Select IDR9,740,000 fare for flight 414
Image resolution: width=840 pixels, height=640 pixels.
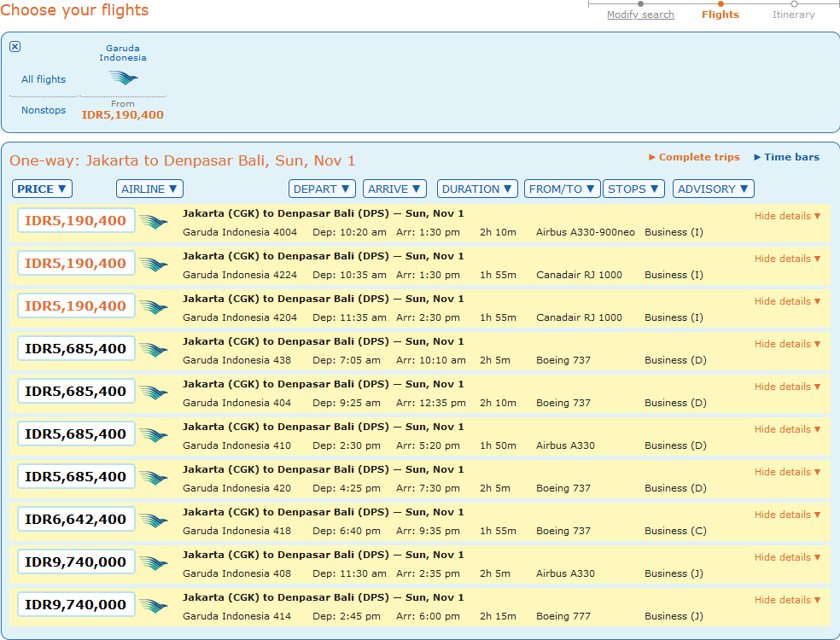click(76, 605)
